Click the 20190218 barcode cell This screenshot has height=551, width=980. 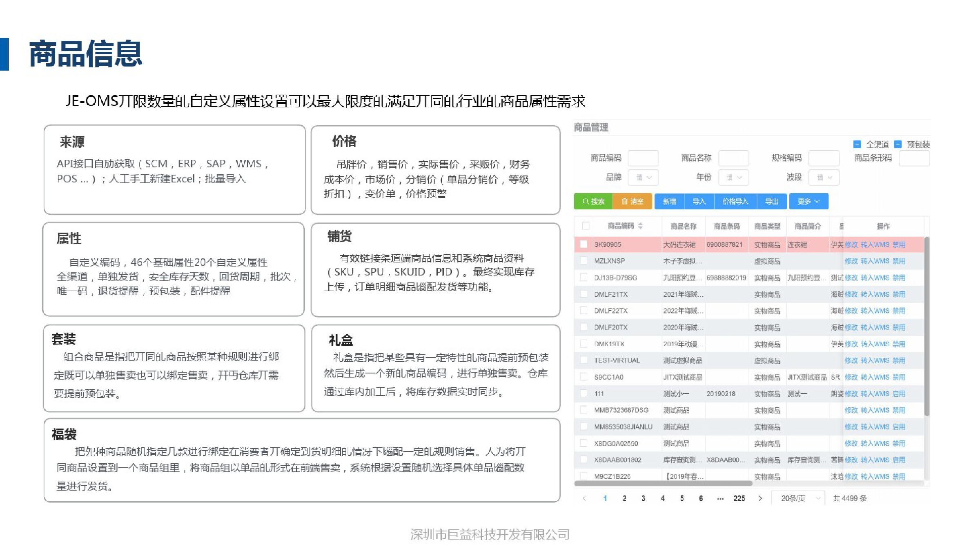721,393
